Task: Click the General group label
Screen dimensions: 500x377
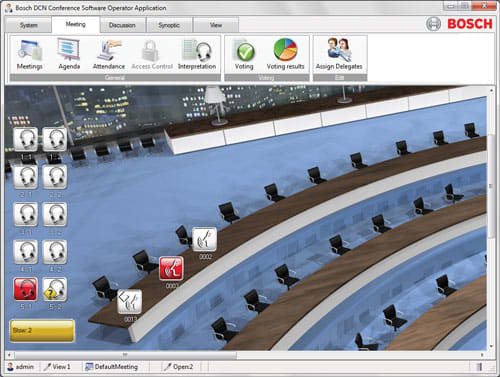Action: coord(115,77)
